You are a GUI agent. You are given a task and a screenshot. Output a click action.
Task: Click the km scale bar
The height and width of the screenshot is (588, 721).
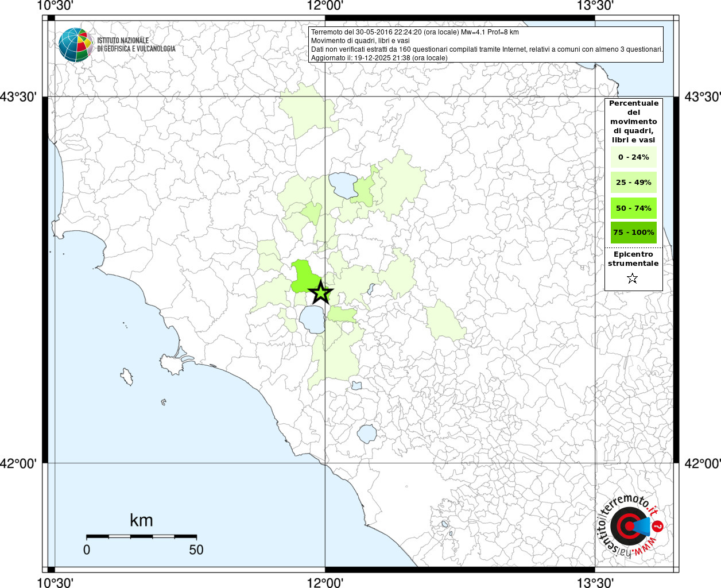pyautogui.click(x=141, y=536)
